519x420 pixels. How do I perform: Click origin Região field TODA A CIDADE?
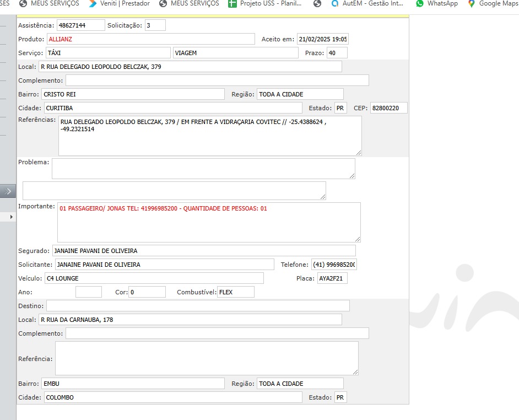click(300, 94)
